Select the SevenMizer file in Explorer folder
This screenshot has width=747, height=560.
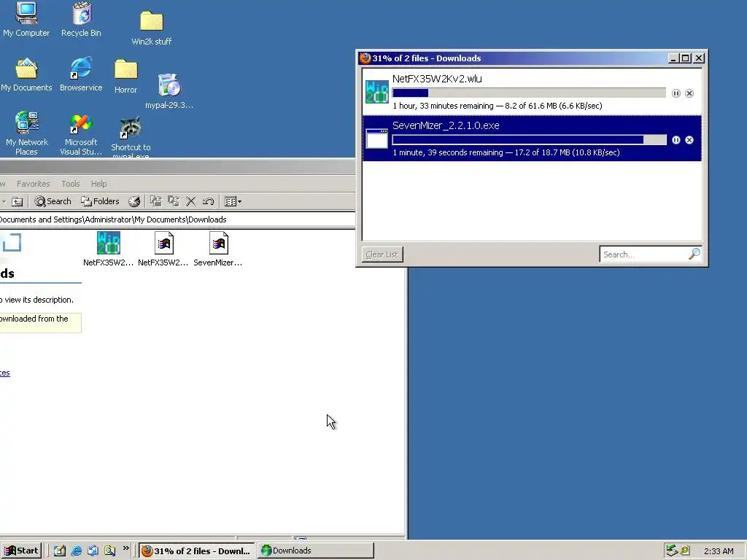pos(218,249)
